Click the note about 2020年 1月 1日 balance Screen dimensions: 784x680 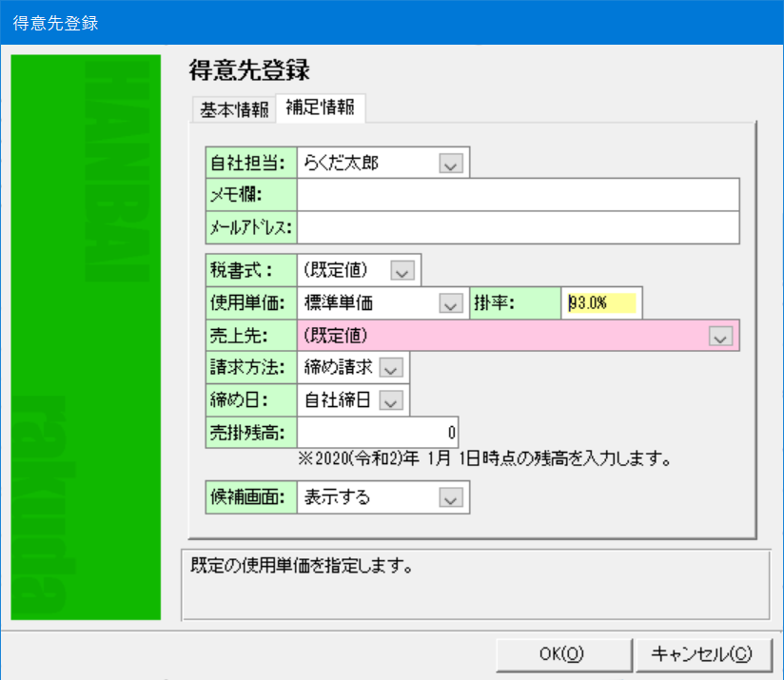coord(484,458)
